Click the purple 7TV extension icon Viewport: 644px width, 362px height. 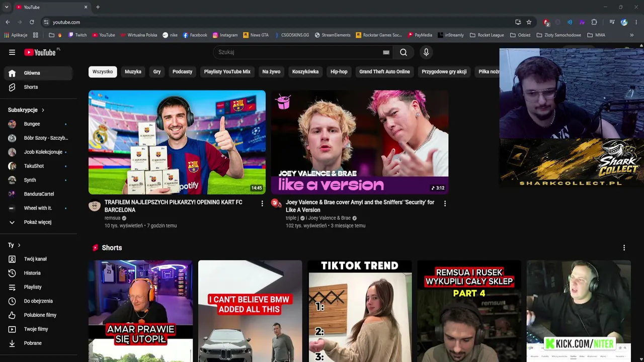point(582,22)
